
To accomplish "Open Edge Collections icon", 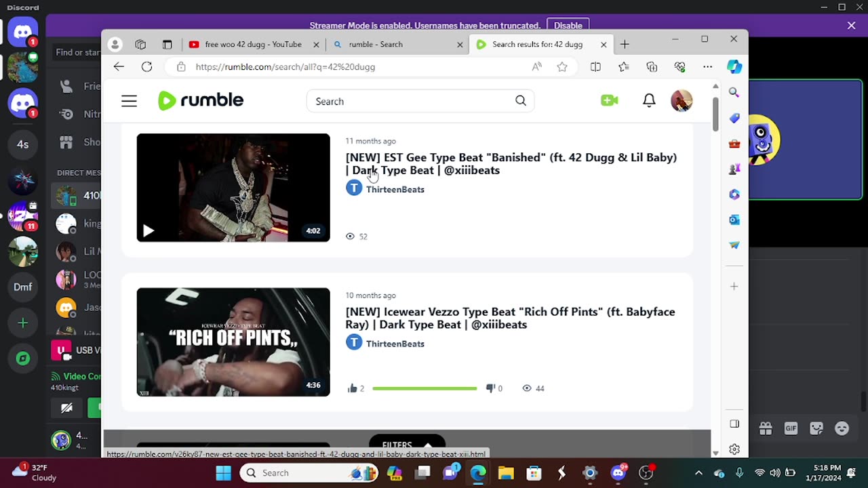I will [652, 66].
